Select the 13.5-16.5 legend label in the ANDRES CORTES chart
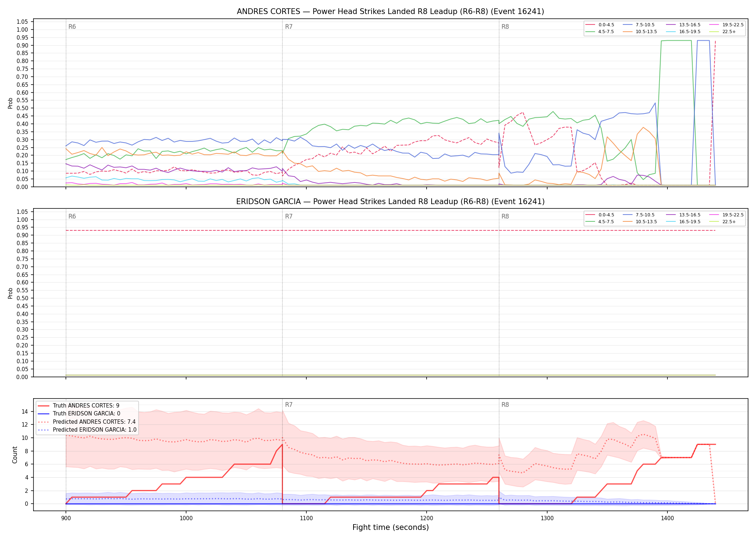This screenshot has width=756, height=540. point(690,25)
